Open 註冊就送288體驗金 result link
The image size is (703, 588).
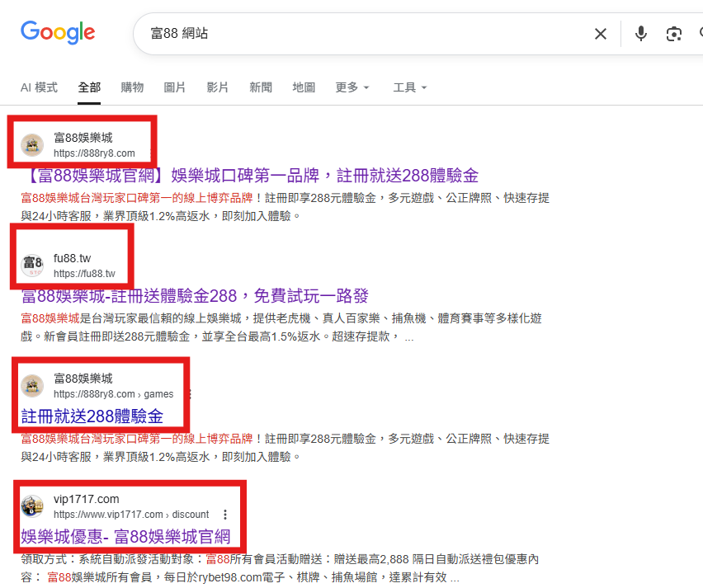coord(92,416)
